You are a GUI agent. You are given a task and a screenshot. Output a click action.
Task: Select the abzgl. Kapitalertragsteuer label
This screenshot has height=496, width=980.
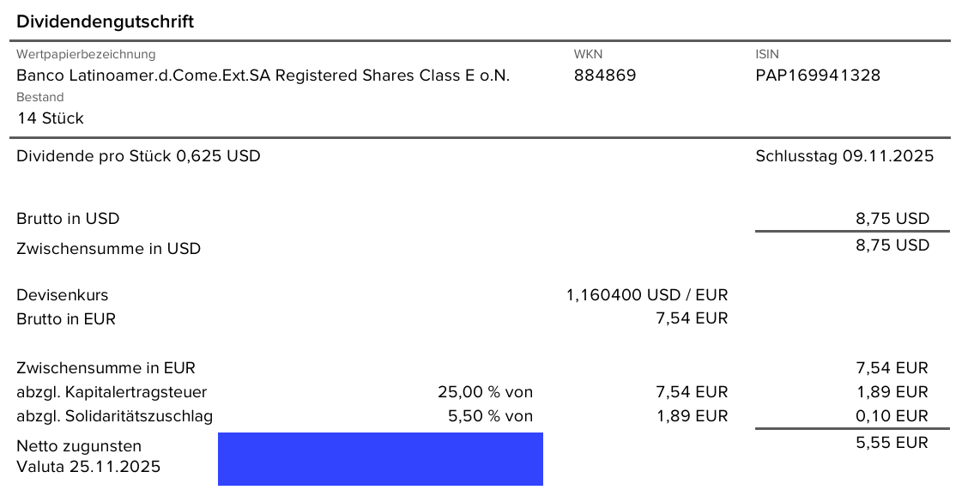(112, 392)
